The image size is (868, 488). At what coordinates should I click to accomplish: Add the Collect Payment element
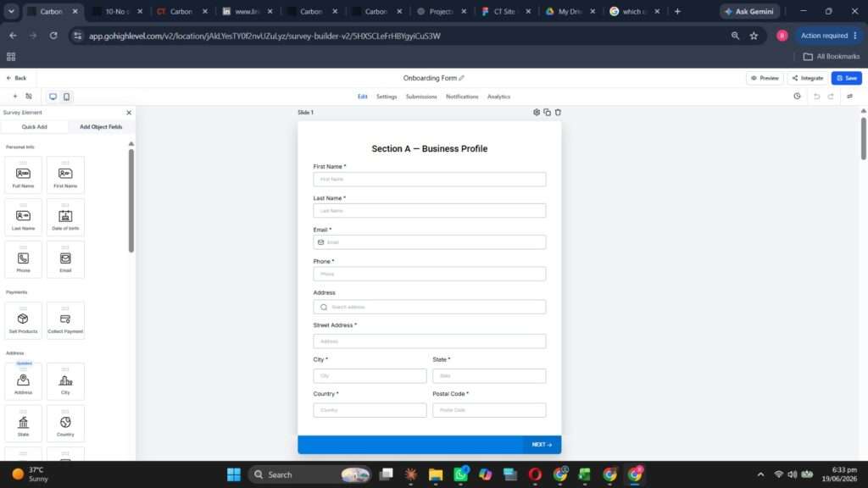pos(65,320)
